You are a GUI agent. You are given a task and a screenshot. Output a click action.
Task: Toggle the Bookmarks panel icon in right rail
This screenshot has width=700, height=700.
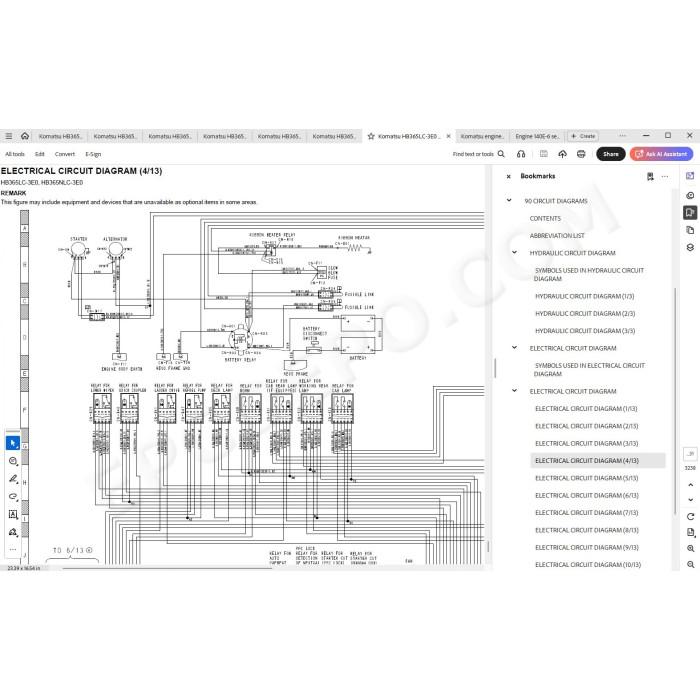690,212
